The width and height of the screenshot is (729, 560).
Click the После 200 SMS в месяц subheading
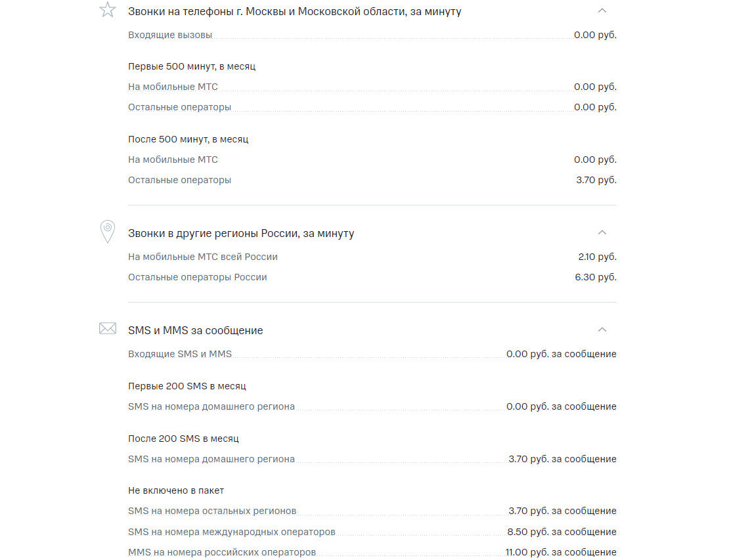(x=183, y=439)
